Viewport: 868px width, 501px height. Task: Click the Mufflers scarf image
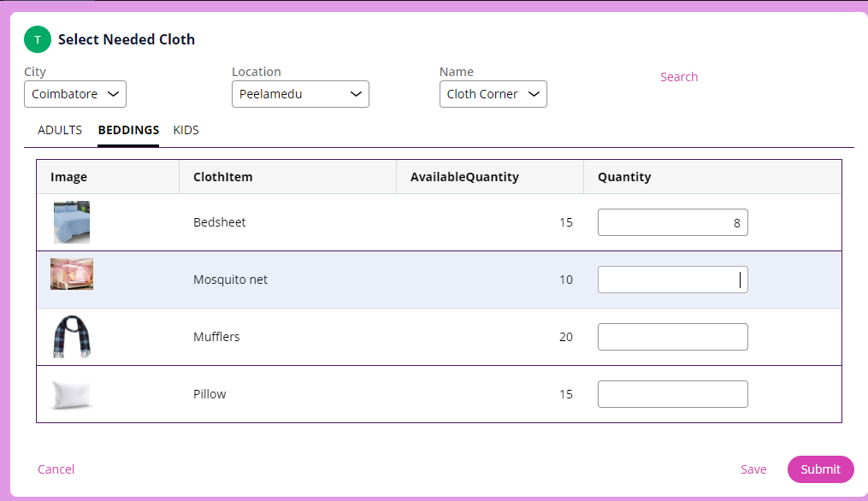pos(72,336)
